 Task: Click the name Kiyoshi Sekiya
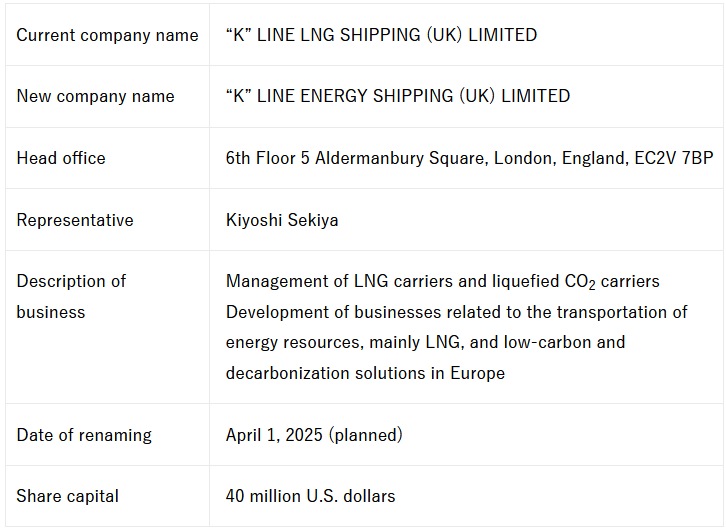(x=282, y=220)
